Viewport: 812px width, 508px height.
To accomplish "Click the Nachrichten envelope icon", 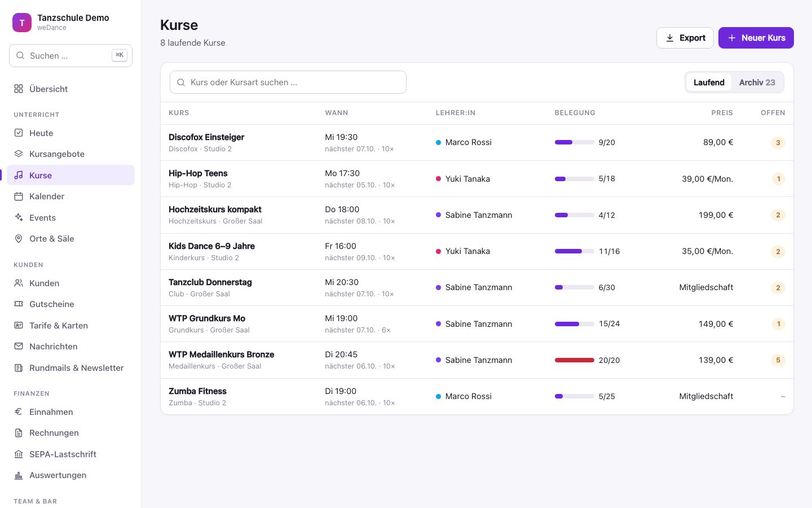I will click(x=19, y=346).
